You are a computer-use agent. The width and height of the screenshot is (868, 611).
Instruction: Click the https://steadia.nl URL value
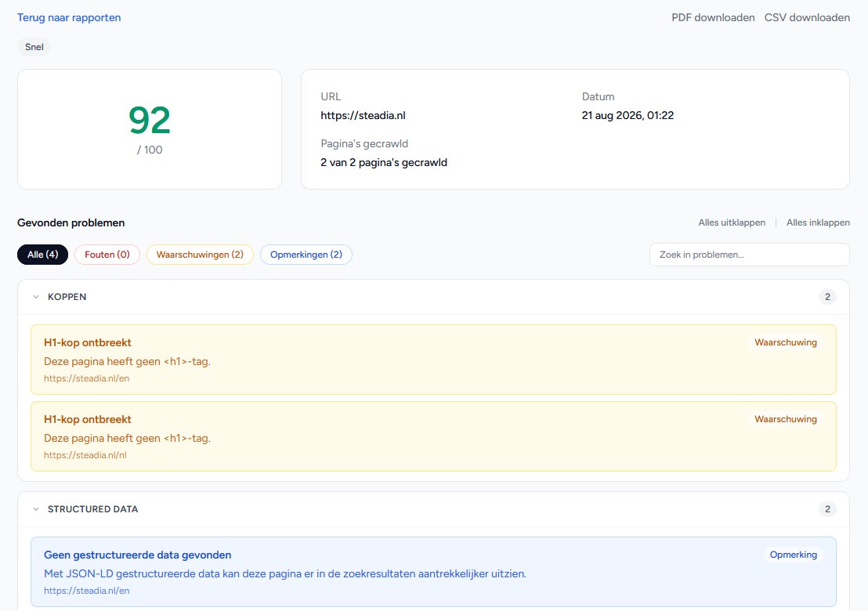[x=363, y=116]
